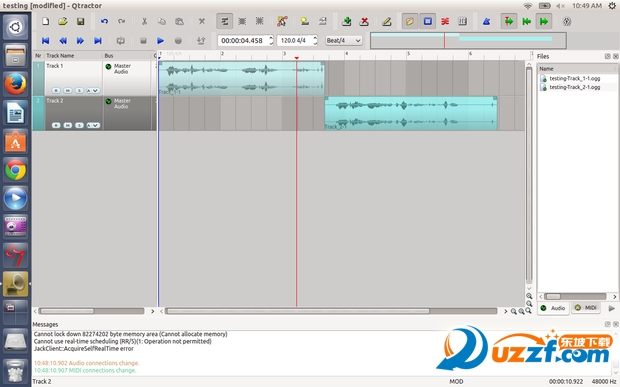Click the remove track red X icon

tap(364, 21)
